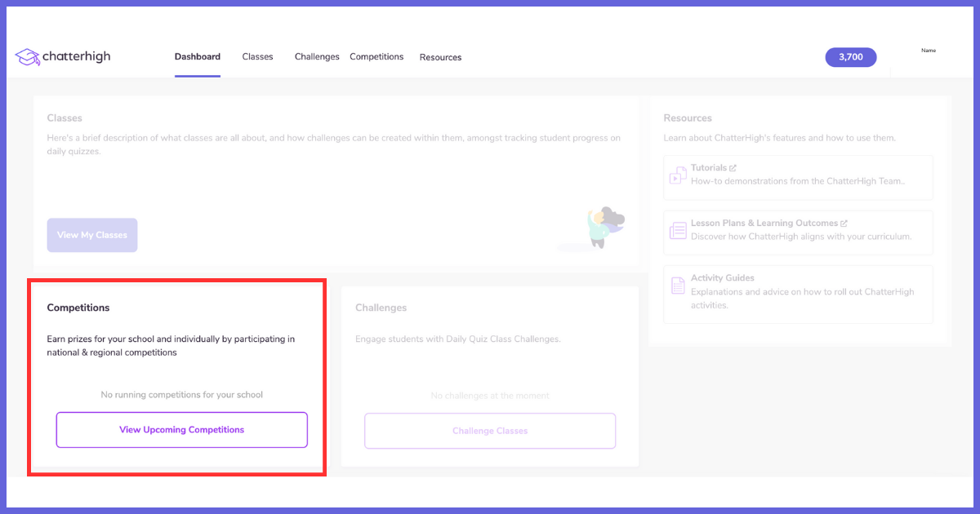Click the ChatterHigh graduation cap logo
The width and height of the screenshot is (980, 514).
coord(27,56)
